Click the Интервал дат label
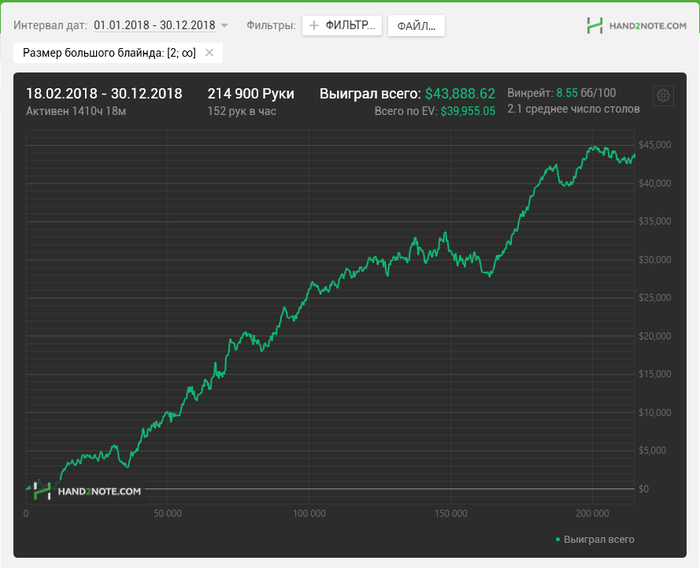 pyautogui.click(x=50, y=25)
